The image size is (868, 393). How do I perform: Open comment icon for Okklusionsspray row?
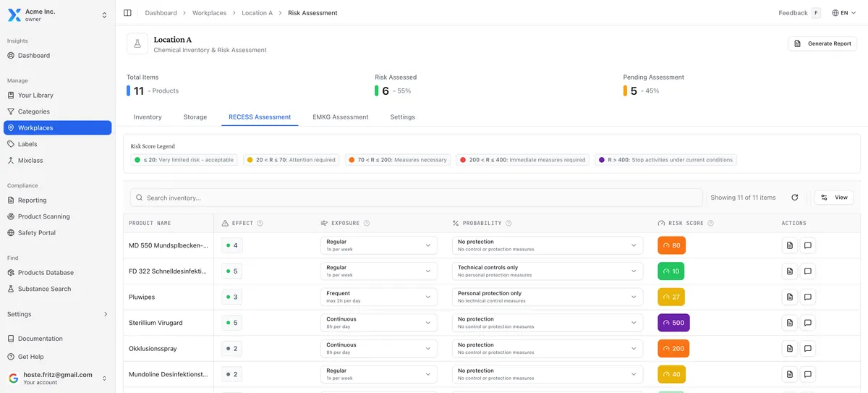click(808, 348)
